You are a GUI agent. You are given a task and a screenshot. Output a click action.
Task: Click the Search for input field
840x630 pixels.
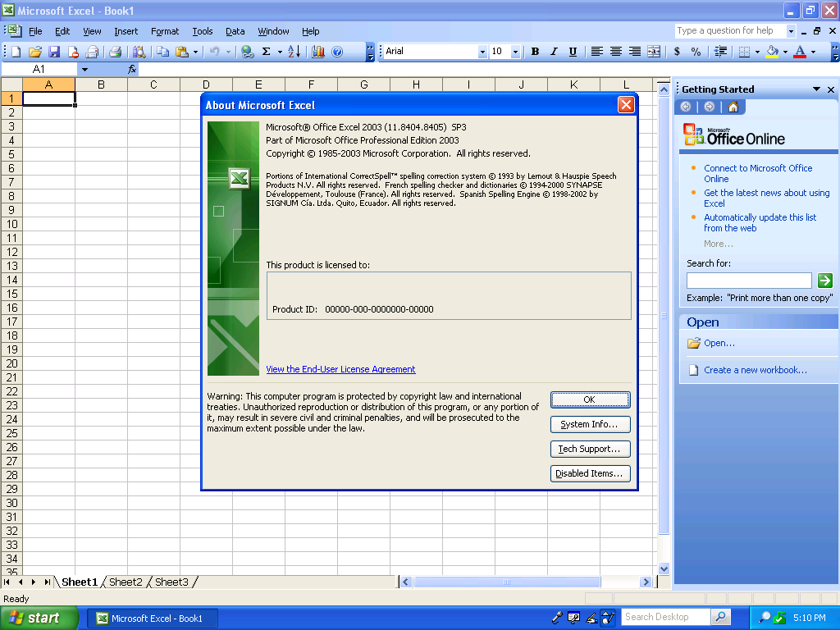coord(748,281)
